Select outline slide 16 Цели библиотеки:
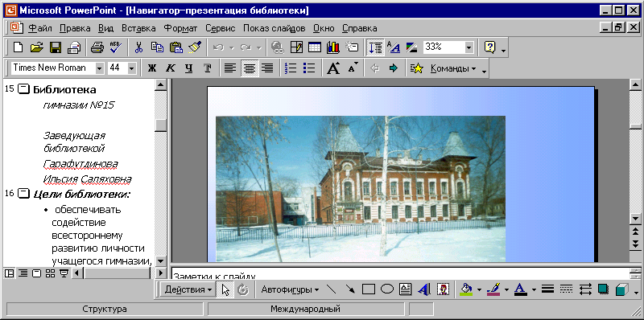 coord(81,193)
